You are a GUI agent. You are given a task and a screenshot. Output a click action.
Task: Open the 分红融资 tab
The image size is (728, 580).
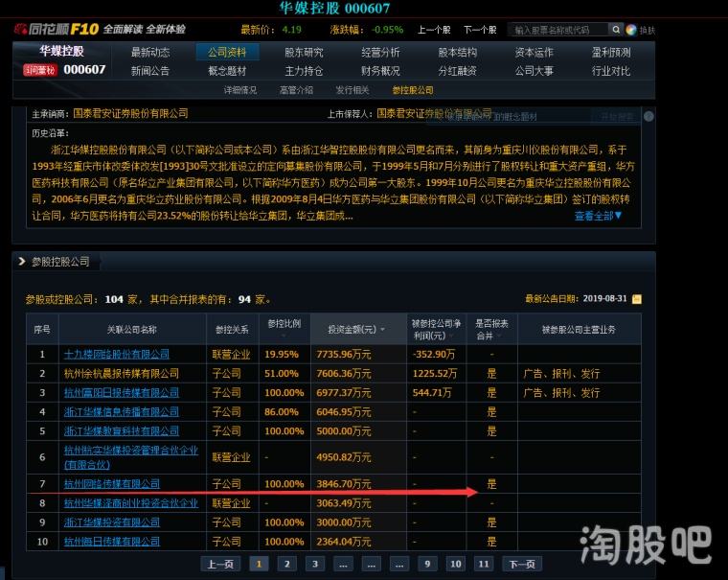[x=457, y=71]
